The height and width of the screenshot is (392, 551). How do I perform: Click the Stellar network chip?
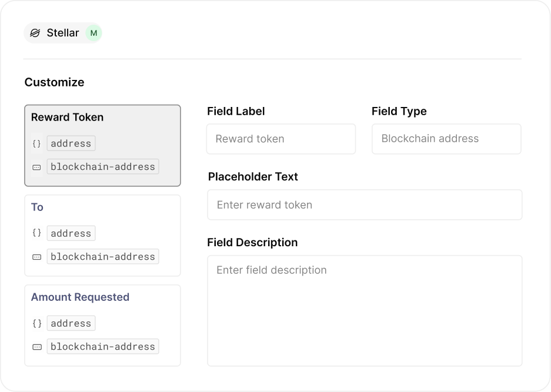(x=62, y=33)
